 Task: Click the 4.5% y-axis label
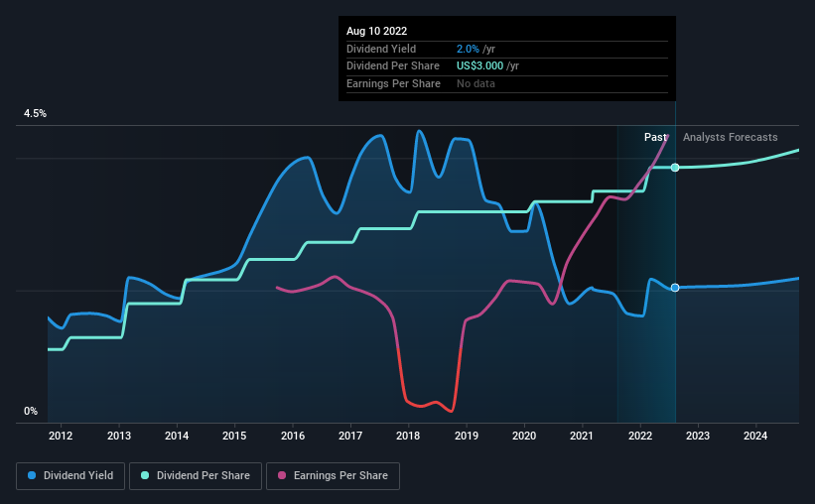(35, 113)
